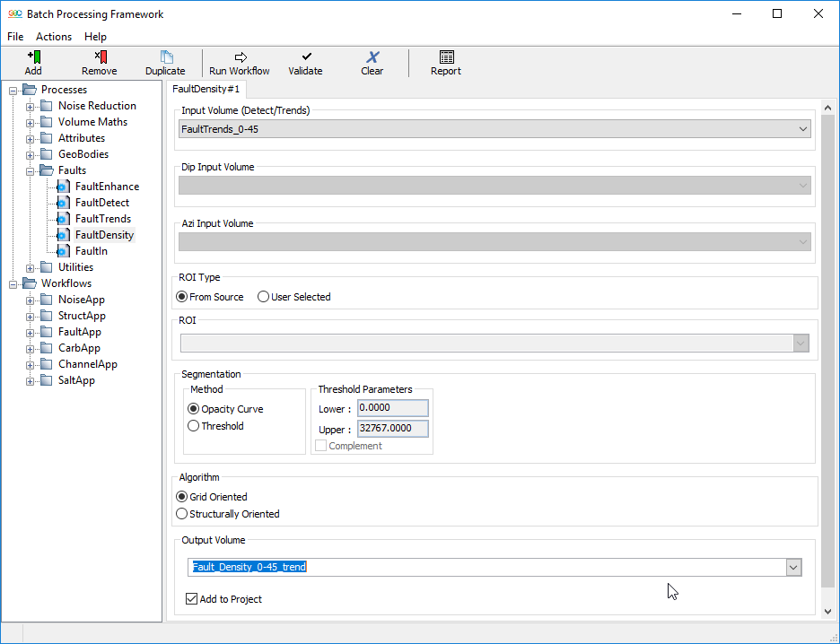
Task: Open the Output Volume dropdown arrow
Action: coord(792,567)
